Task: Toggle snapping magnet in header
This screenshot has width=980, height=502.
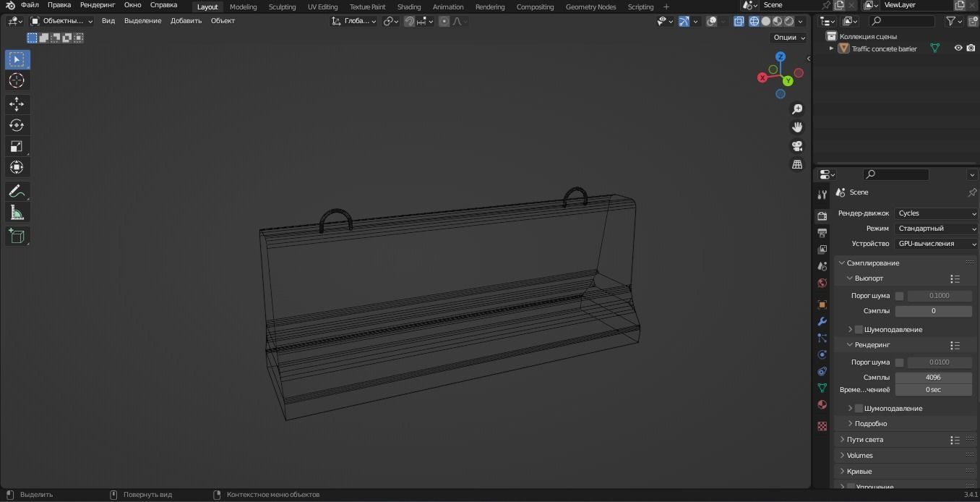Action: click(x=409, y=21)
